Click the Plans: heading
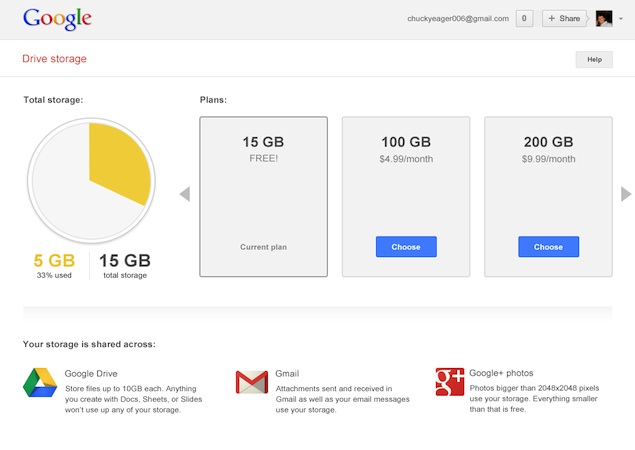The width and height of the screenshot is (635, 450). [213, 100]
